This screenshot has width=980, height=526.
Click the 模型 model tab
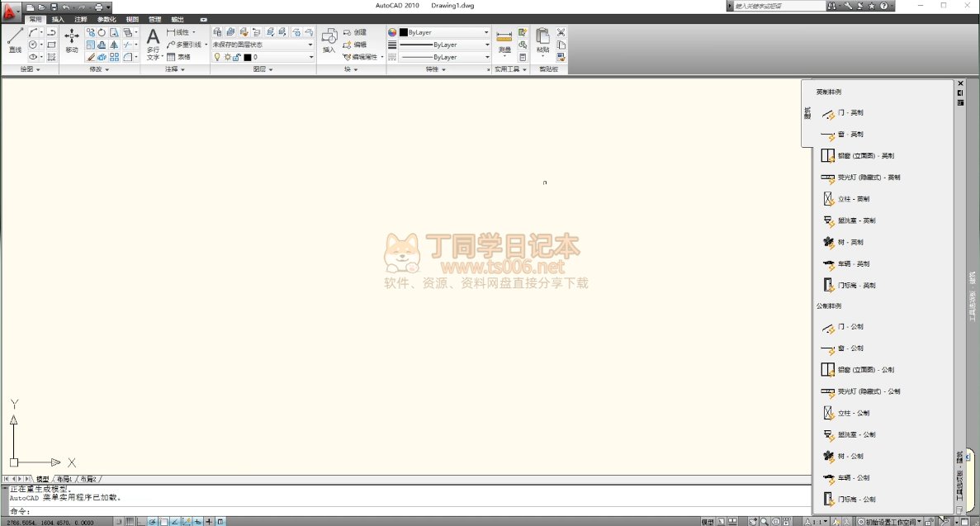click(42, 479)
